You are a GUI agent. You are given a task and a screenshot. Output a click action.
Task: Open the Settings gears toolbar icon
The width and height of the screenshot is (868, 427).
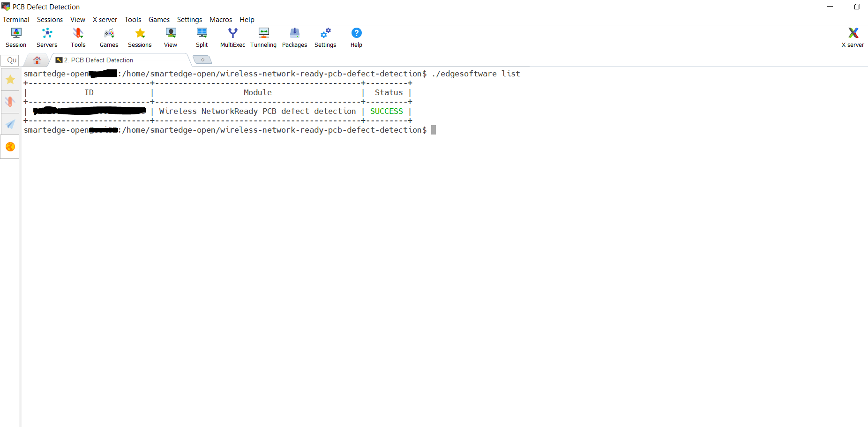[x=325, y=37]
